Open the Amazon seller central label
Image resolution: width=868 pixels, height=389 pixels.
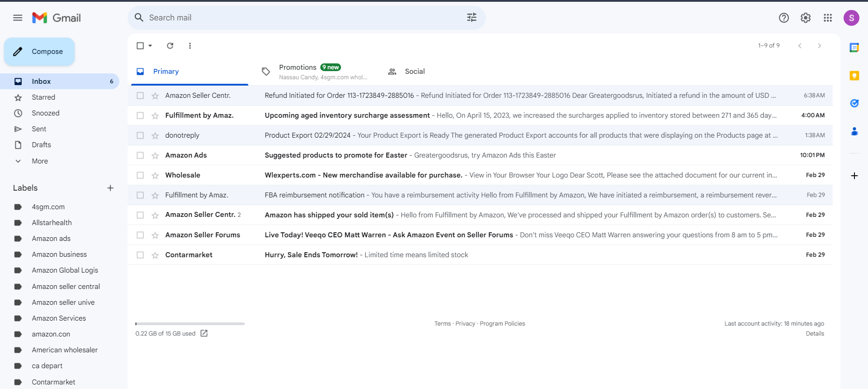coord(66,287)
